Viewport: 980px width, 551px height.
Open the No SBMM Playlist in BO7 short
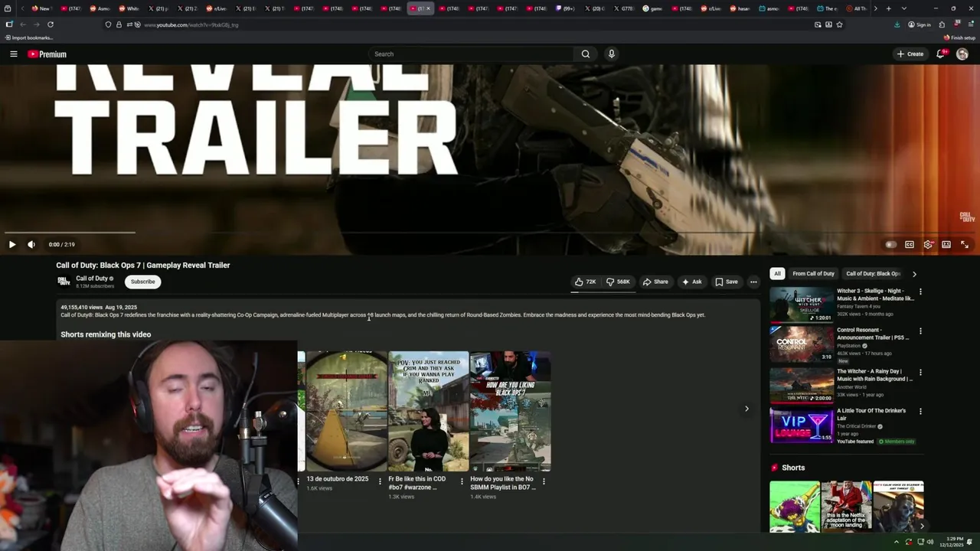tap(511, 411)
